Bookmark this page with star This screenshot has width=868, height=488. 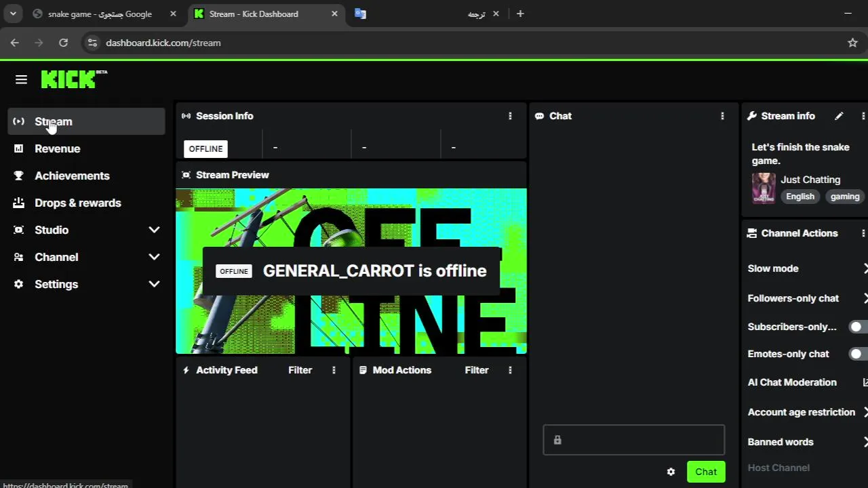coord(852,43)
